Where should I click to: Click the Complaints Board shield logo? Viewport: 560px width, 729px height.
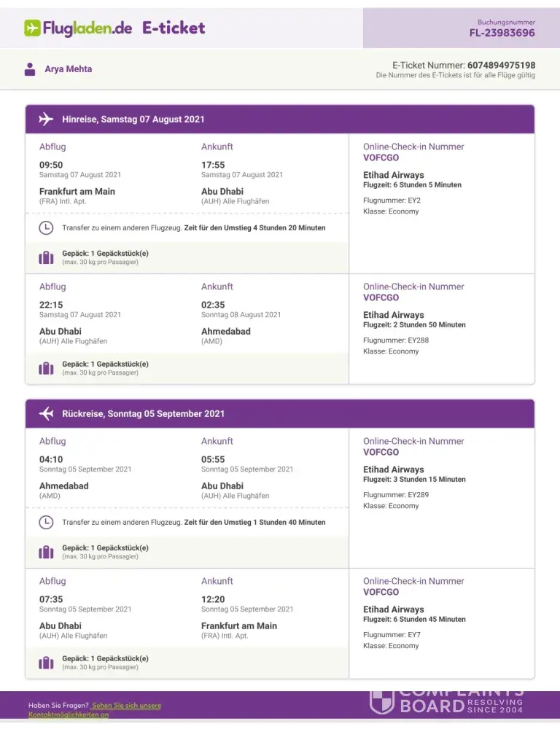[382, 701]
